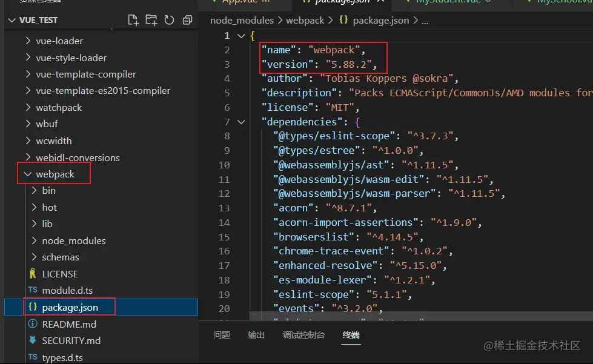Click the "browserslist" entry on line 15
The width and height of the screenshot is (593, 364).
(313, 237)
